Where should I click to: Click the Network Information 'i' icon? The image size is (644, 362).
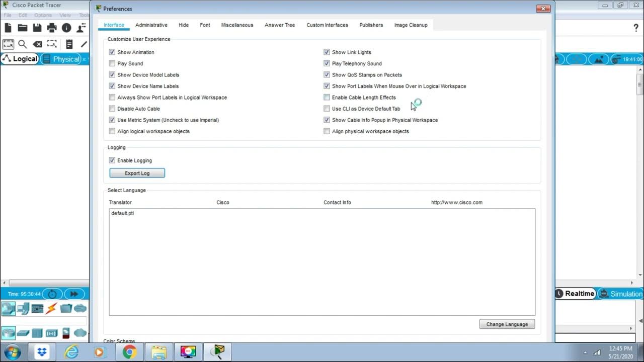click(66, 28)
